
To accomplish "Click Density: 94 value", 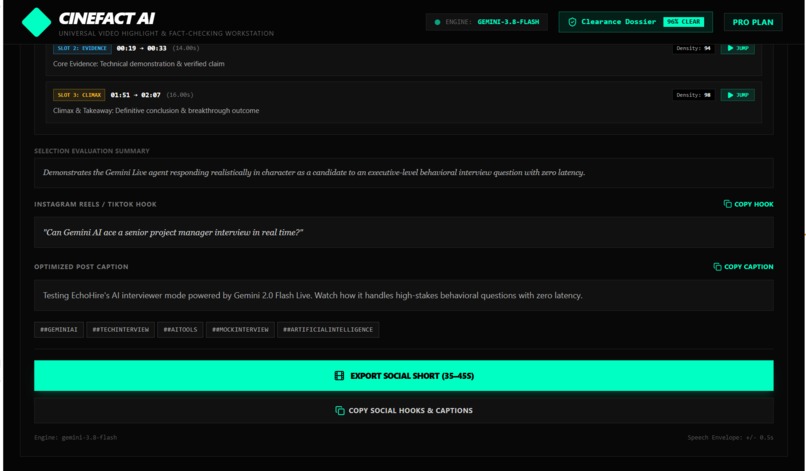I will pyautogui.click(x=693, y=48).
